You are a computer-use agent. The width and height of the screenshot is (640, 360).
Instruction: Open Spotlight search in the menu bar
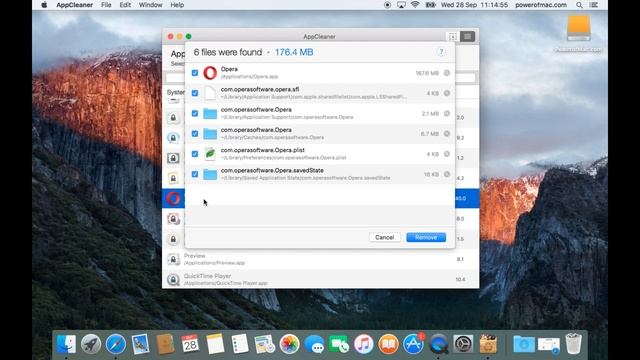(579, 5)
